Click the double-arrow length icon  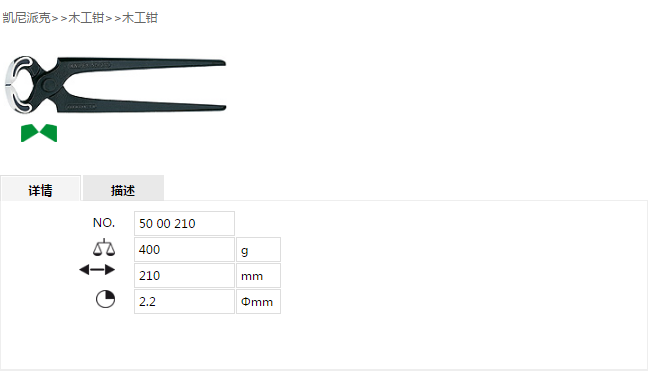(97, 270)
